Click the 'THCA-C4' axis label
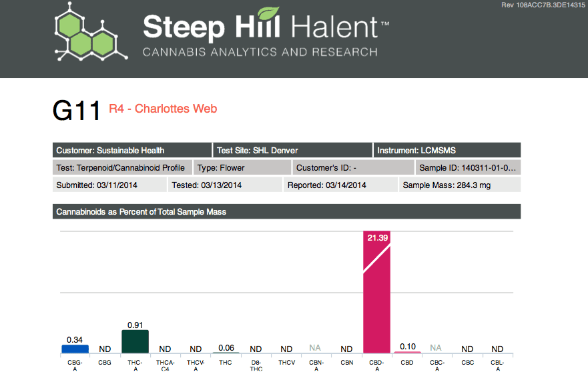Viewport: 588px width, 380px height. click(x=166, y=365)
